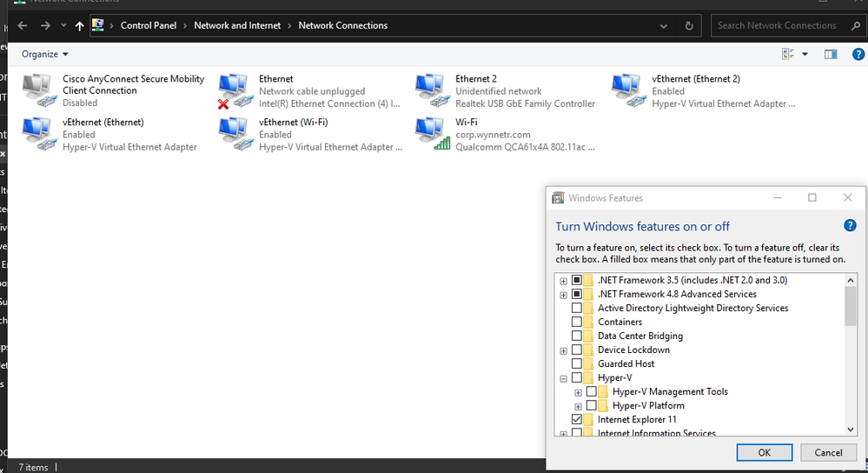
Task: Go back with the back arrow
Action: tap(22, 25)
